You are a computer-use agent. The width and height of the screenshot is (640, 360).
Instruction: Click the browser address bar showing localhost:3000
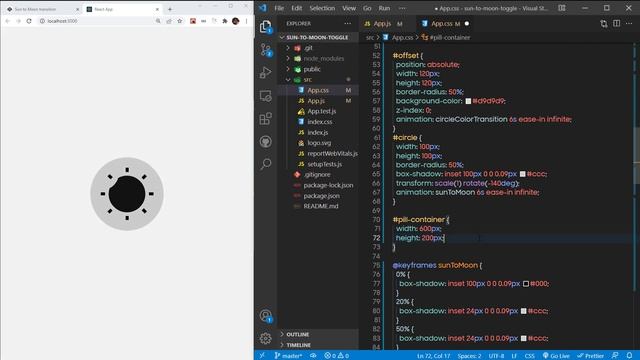(x=96, y=21)
